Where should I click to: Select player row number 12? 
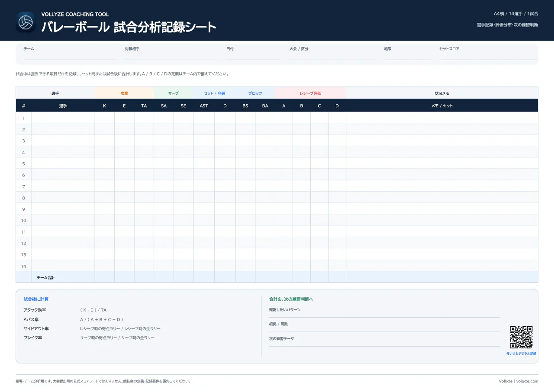pos(277,243)
